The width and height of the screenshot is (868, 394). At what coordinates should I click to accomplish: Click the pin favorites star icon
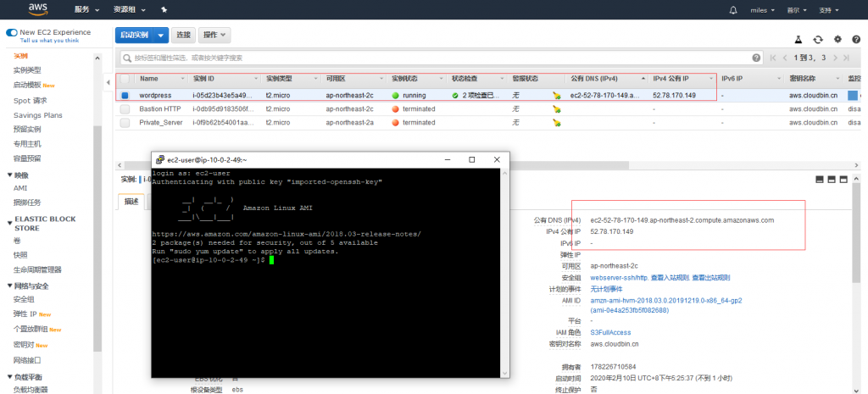click(164, 10)
